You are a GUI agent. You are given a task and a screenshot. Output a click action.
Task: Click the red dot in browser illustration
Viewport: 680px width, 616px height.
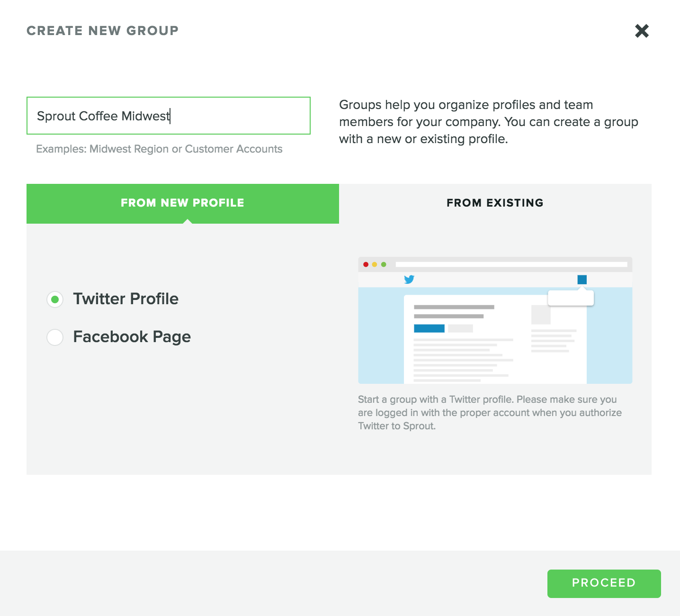(x=366, y=264)
